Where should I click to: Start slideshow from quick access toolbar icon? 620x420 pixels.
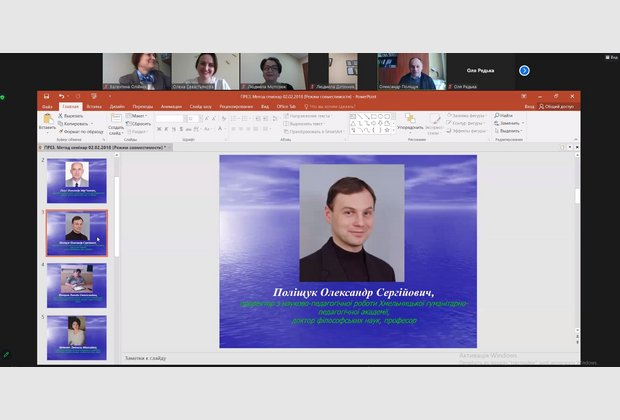point(94,96)
